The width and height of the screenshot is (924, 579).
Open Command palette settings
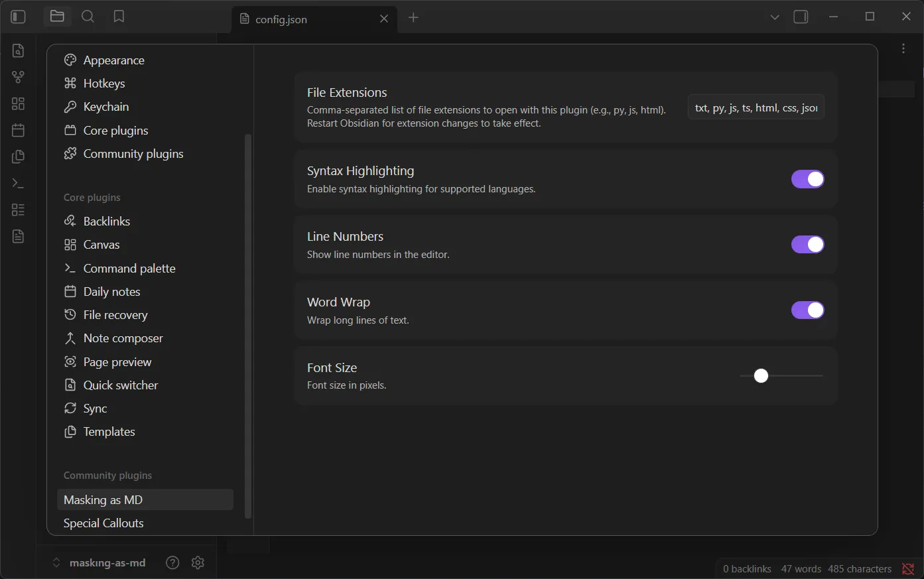(x=145, y=269)
